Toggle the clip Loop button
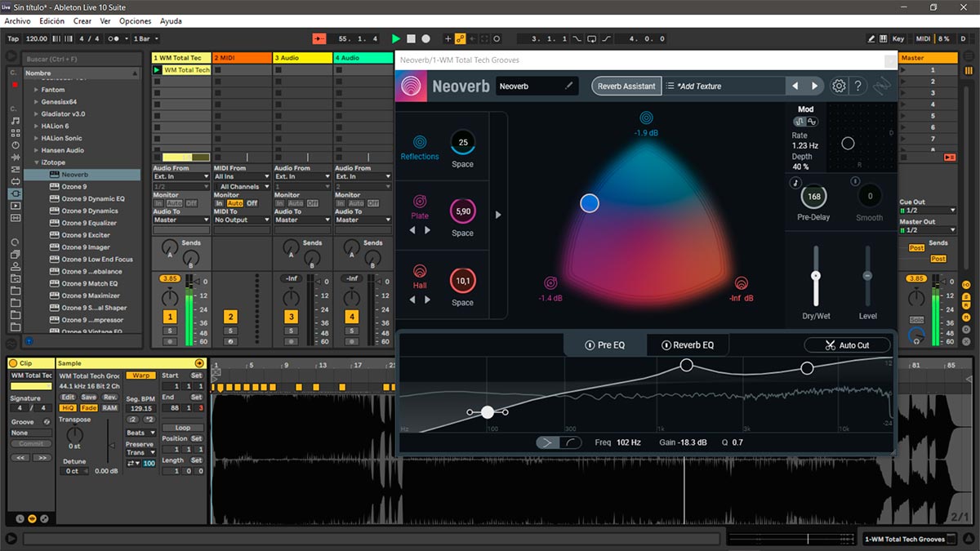This screenshot has width=980, height=551. [x=183, y=428]
